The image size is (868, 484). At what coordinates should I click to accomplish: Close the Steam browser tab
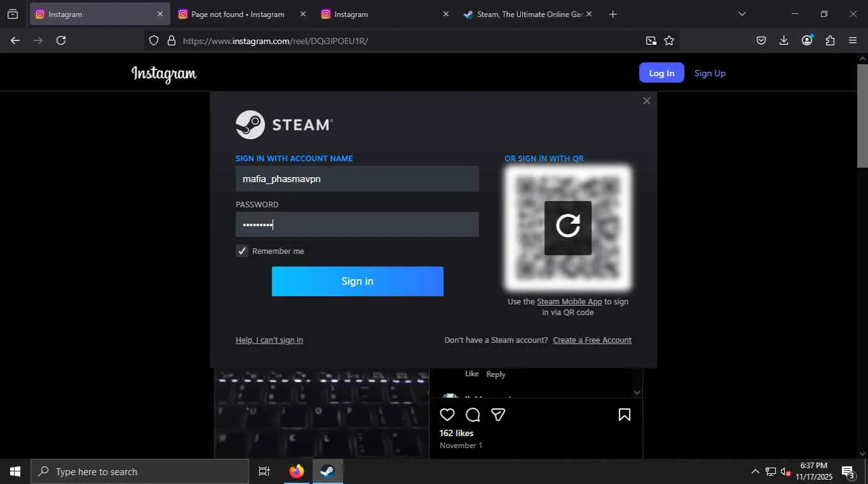pos(589,14)
